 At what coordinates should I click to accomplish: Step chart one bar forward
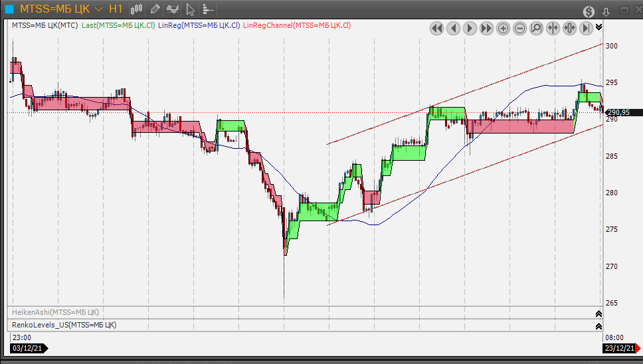pos(470,28)
